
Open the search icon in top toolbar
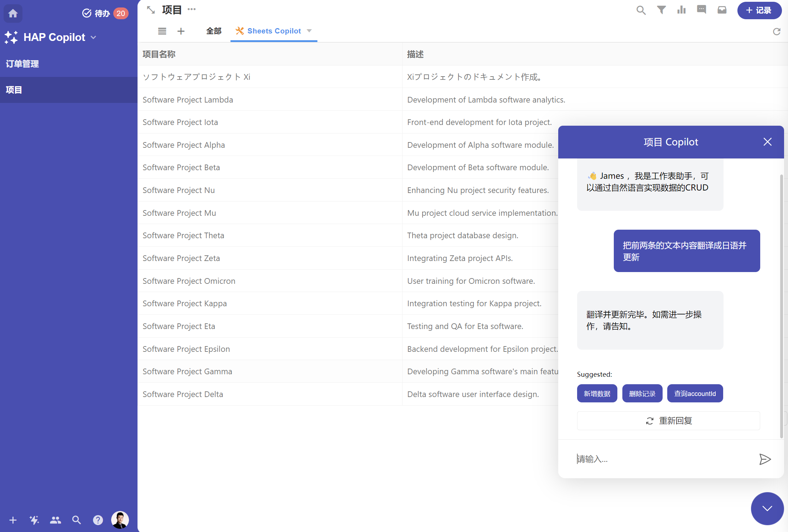[641, 10]
